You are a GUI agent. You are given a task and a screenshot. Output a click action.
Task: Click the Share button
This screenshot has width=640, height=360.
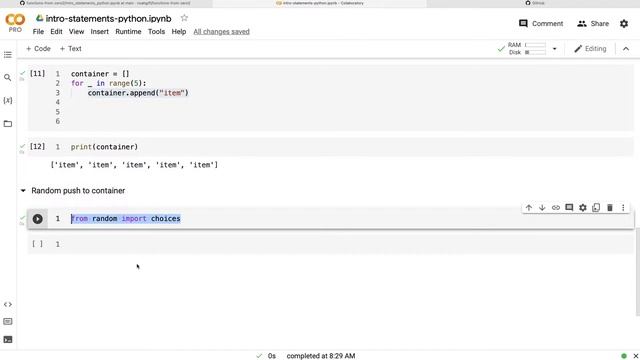click(x=593, y=24)
